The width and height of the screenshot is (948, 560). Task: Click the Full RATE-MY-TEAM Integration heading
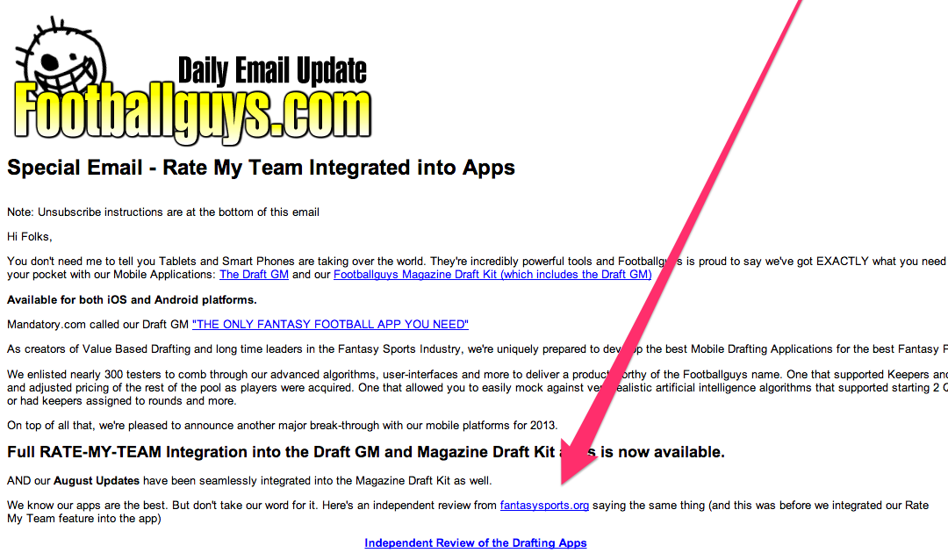366,452
